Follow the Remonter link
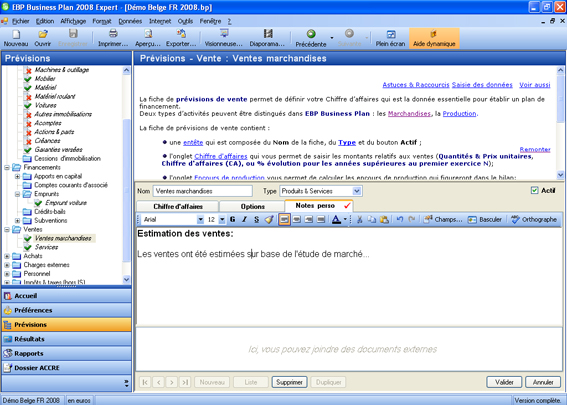 pyautogui.click(x=535, y=149)
